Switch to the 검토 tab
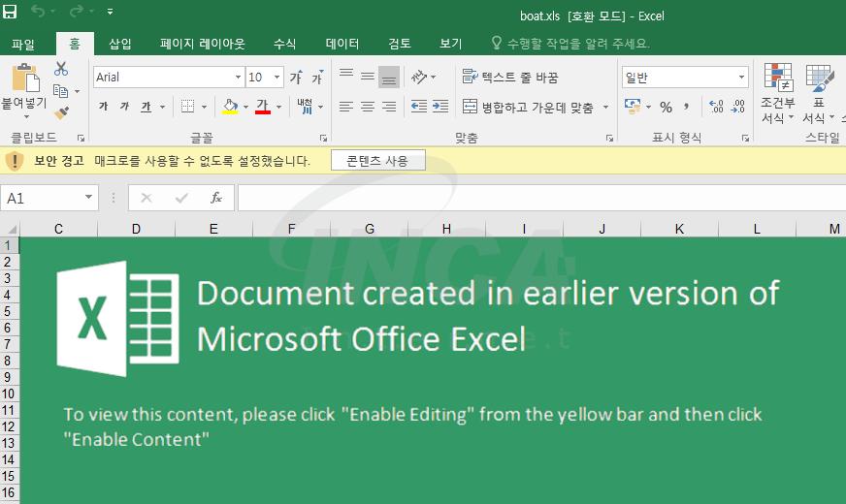This screenshot has height=504, width=846. (x=400, y=44)
